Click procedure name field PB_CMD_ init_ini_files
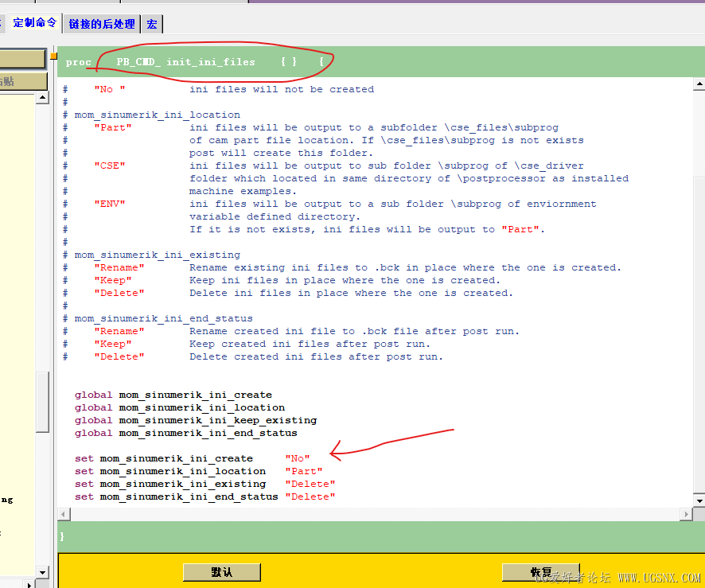 tap(185, 62)
